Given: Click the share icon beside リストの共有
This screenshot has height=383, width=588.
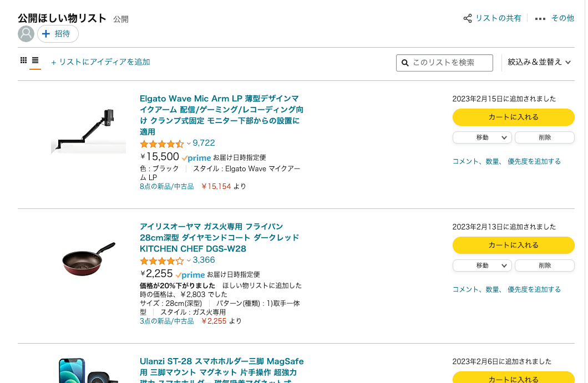Looking at the screenshot, I should coord(468,18).
